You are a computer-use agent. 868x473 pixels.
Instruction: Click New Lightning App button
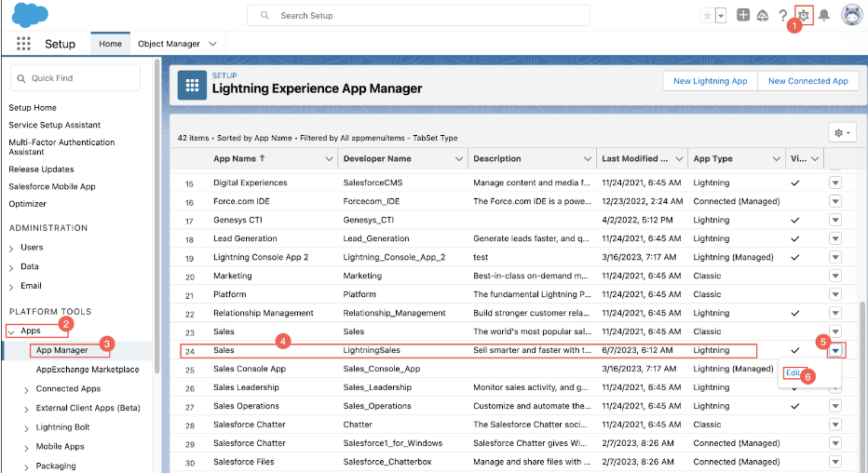point(711,81)
